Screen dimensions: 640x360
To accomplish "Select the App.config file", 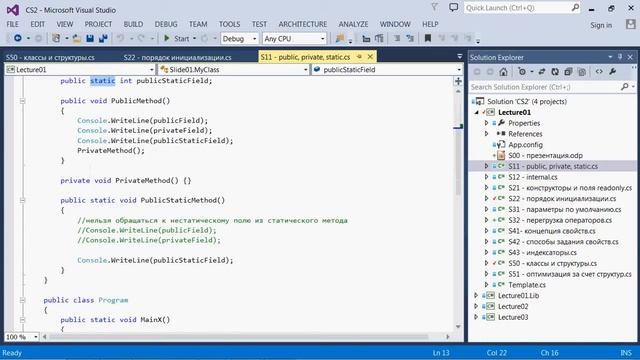I will tap(525, 145).
